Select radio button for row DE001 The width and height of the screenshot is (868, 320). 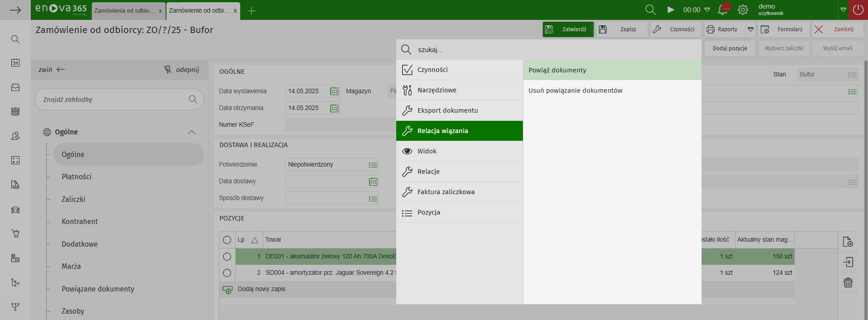coord(227,257)
